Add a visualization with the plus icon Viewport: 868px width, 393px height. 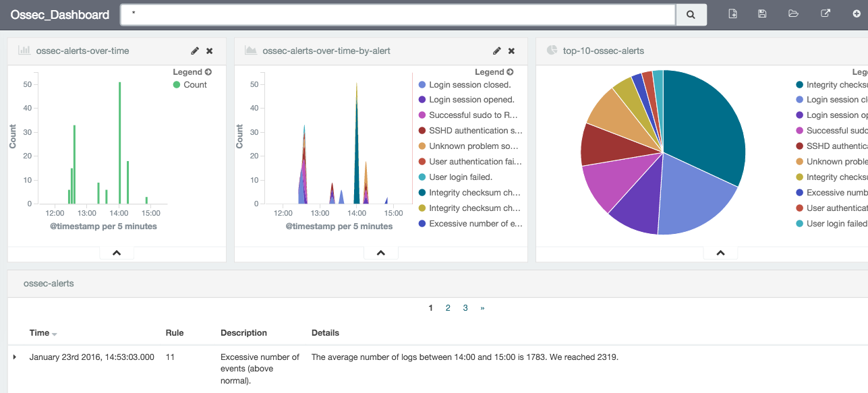click(x=857, y=14)
